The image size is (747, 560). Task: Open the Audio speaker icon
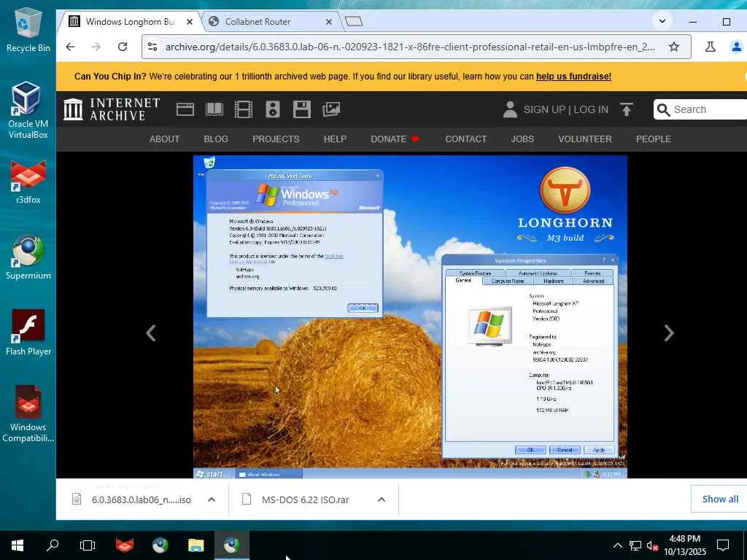point(273,109)
